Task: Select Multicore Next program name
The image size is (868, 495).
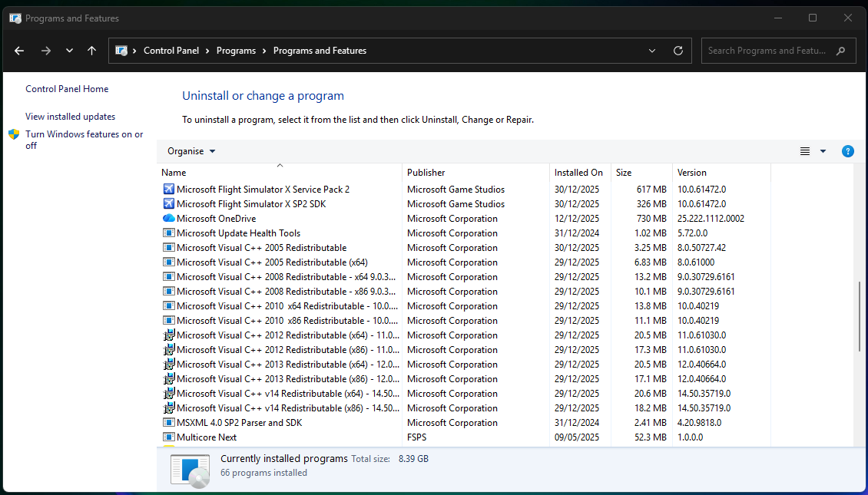Action: pyautogui.click(x=207, y=437)
